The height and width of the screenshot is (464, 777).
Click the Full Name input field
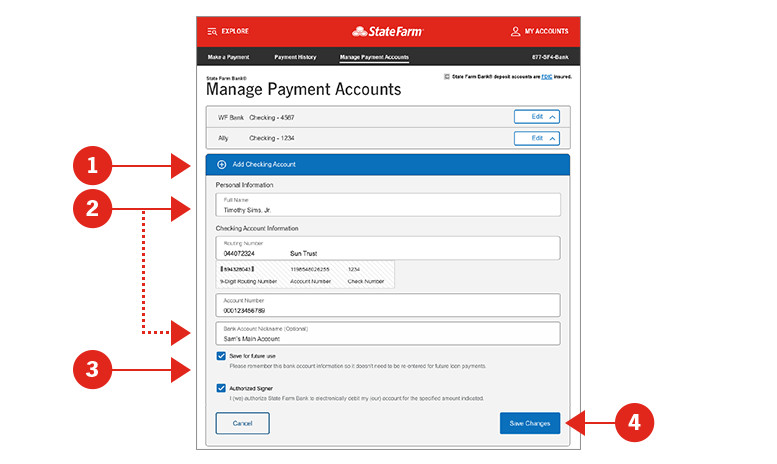point(388,205)
